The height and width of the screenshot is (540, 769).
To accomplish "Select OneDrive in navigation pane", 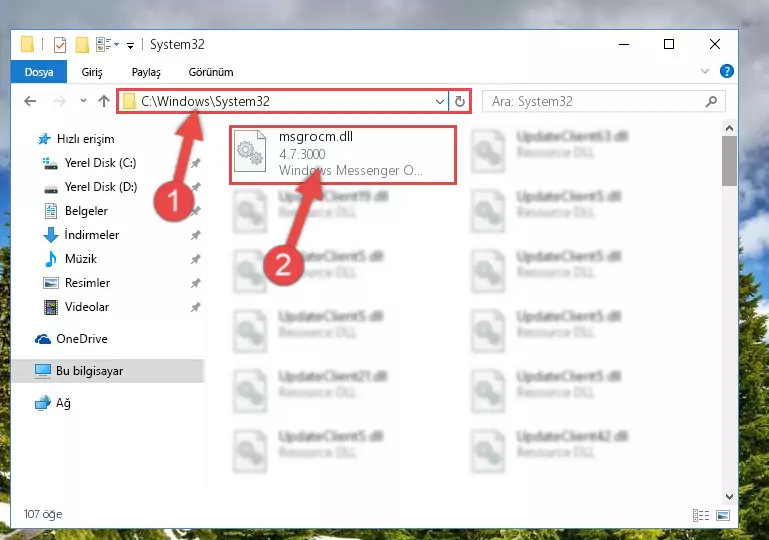I will [81, 339].
